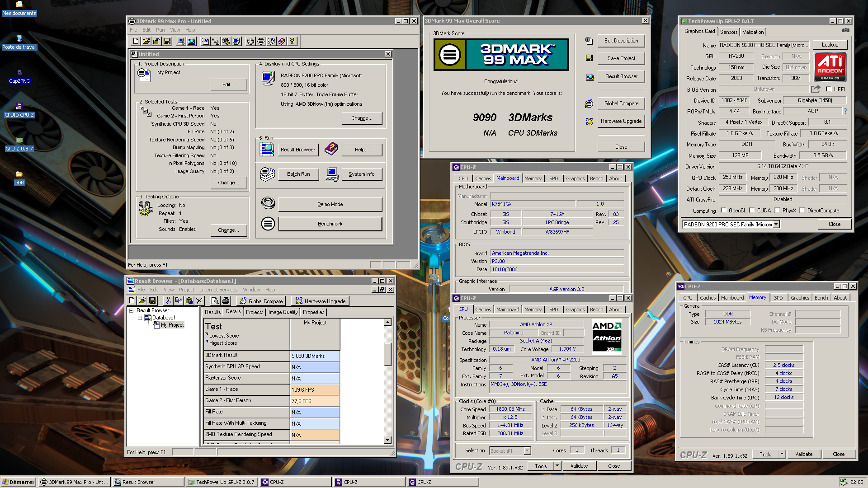Open the Tools dropdown arrow in CPU-Z CPU window

pyautogui.click(x=557, y=466)
